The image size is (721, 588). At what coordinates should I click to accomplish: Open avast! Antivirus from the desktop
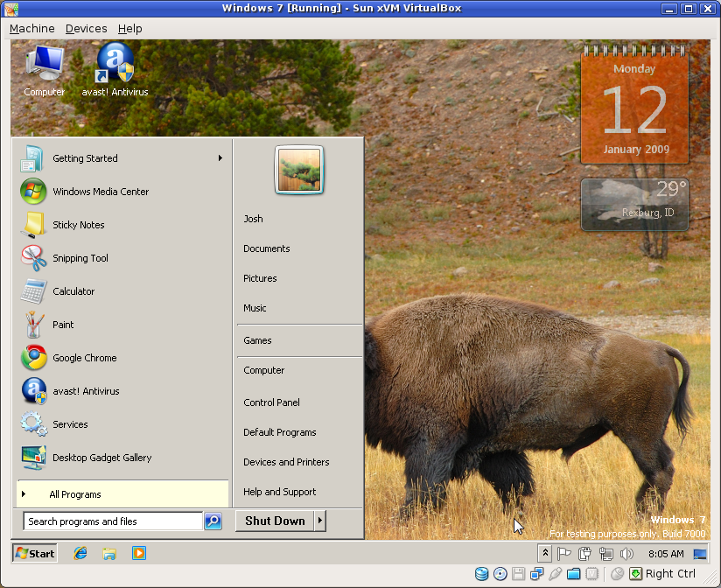click(x=114, y=66)
